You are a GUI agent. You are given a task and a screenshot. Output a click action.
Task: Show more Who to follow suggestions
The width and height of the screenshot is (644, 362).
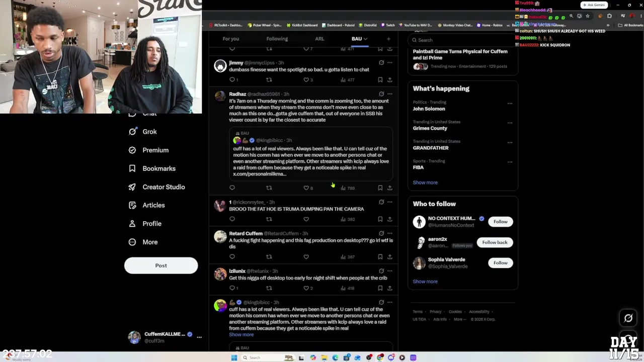point(425,282)
